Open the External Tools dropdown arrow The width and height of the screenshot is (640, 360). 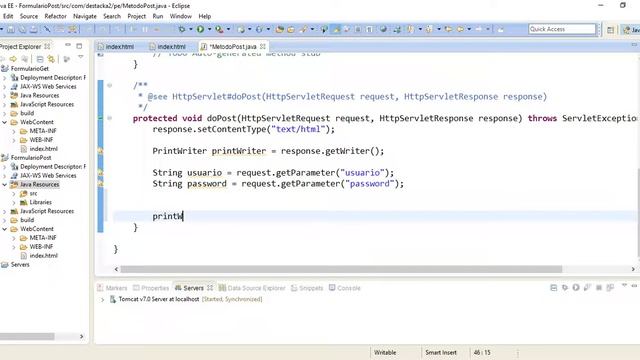[228, 29]
